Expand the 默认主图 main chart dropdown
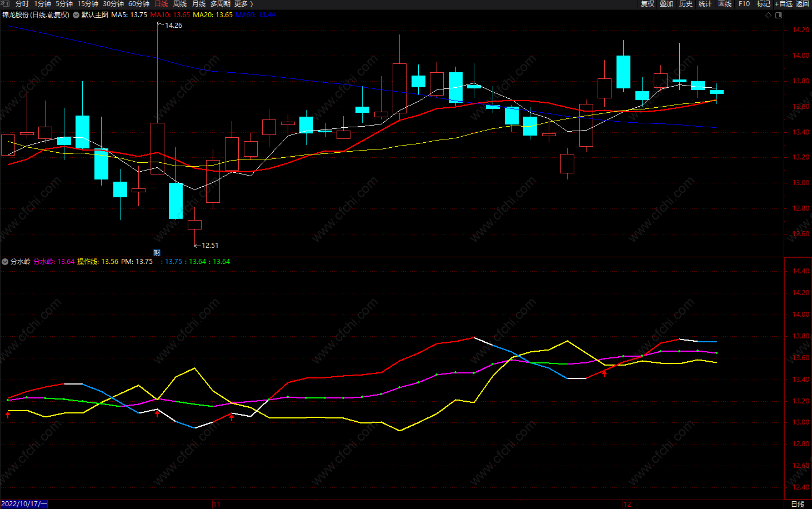This screenshot has height=509, width=812. [x=76, y=15]
